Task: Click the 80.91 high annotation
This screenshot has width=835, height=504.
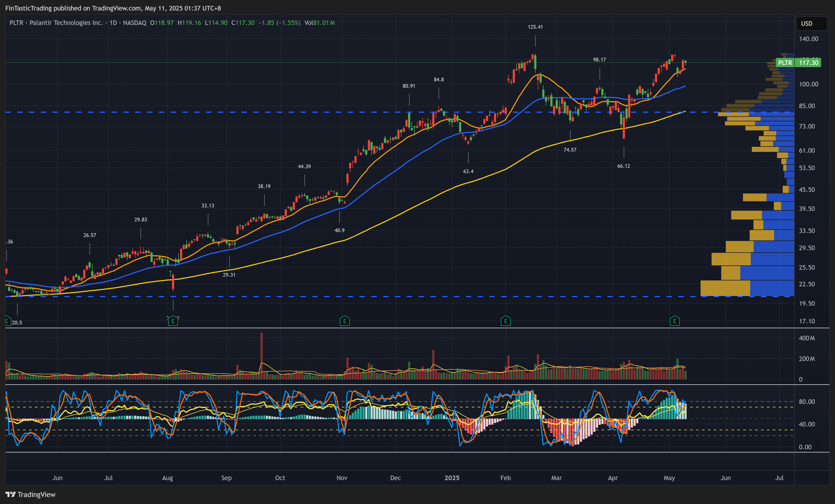Action: [409, 86]
